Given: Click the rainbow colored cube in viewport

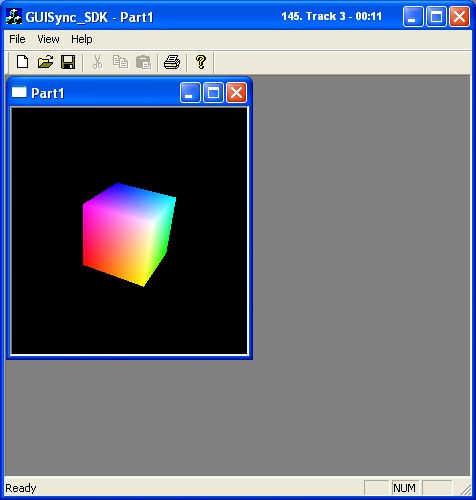Looking at the screenshot, I should (x=129, y=234).
